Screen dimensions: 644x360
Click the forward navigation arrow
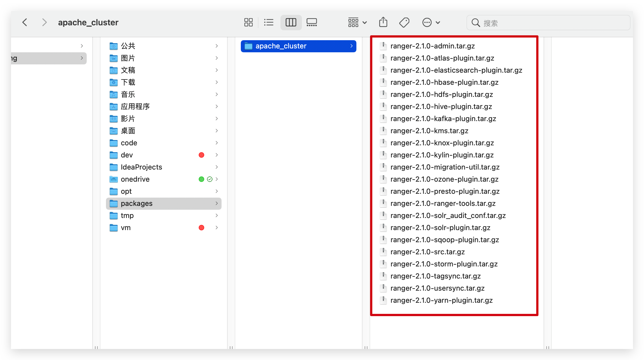click(44, 22)
